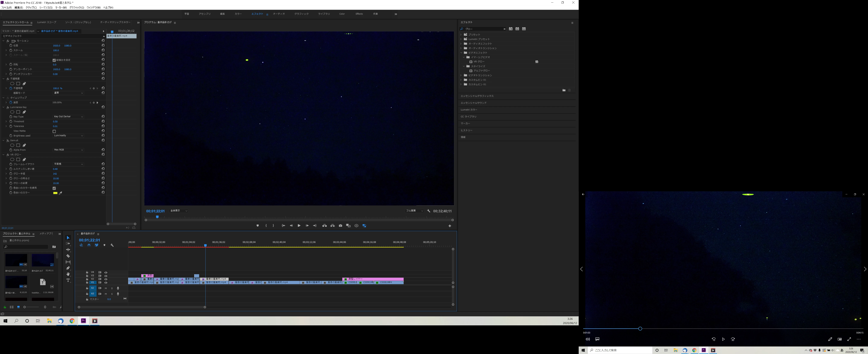Toggle the Snap magnet in the timeline
The image size is (868, 354).
click(x=89, y=245)
